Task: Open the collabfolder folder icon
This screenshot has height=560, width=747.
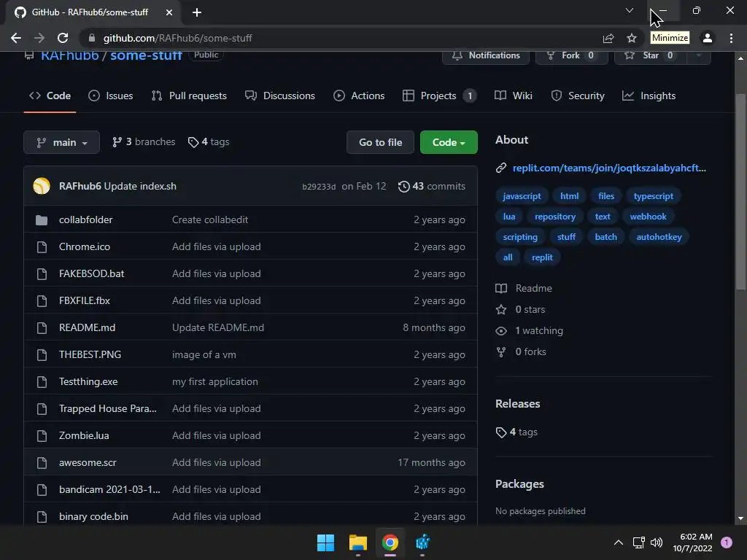Action: [x=42, y=220]
